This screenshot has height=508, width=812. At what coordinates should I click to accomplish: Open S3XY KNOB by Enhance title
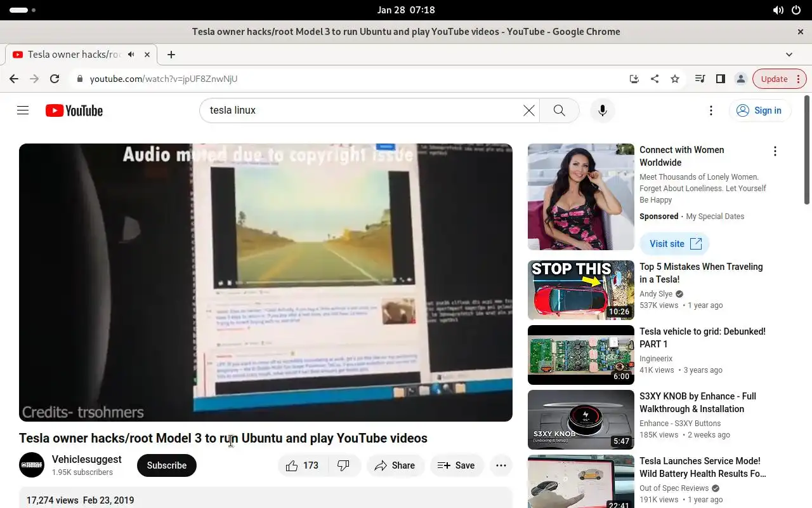(x=698, y=403)
